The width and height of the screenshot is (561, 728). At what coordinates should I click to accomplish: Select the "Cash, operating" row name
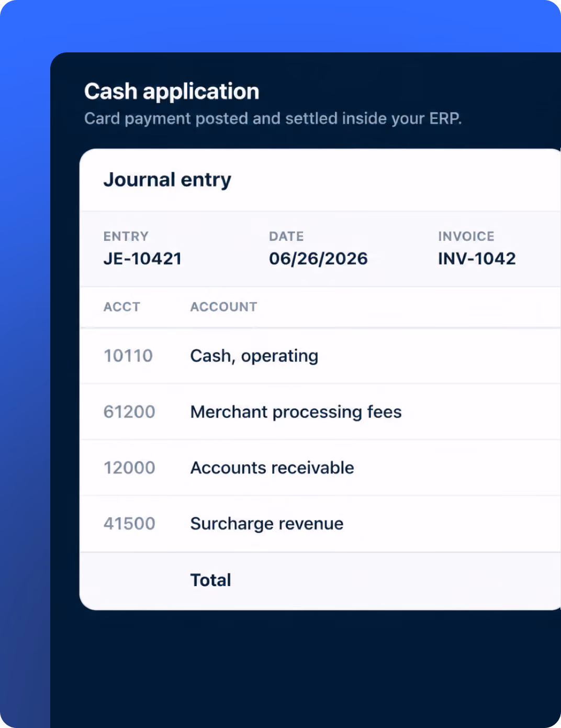[254, 356]
